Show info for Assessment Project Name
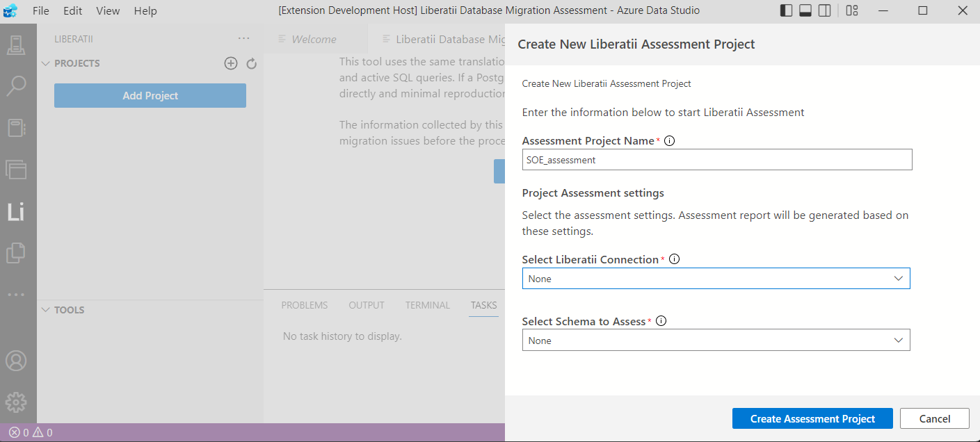This screenshot has height=442, width=980. tap(670, 141)
